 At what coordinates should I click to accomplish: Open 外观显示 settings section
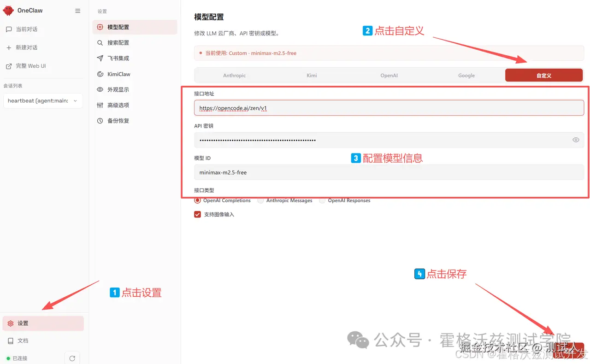pos(135,89)
